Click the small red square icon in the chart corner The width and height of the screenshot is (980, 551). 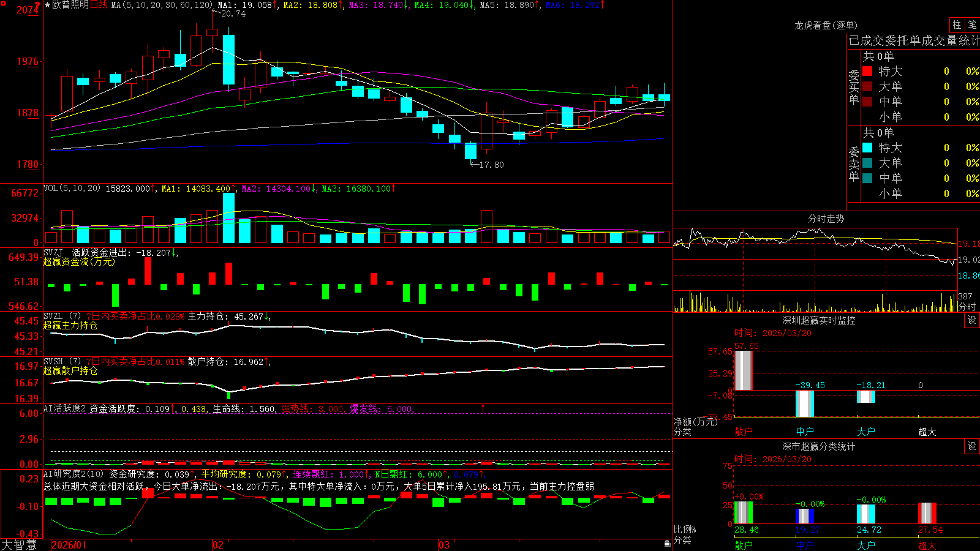tap(3, 4)
